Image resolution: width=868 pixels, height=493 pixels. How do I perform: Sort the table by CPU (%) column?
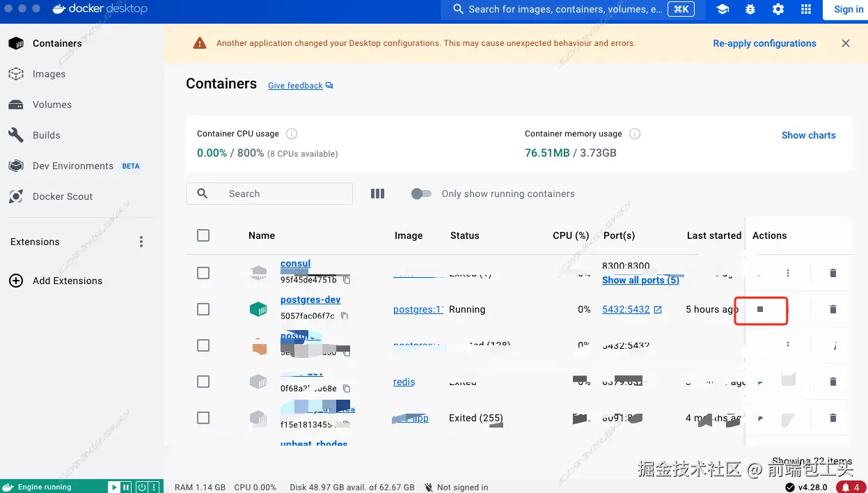(571, 235)
